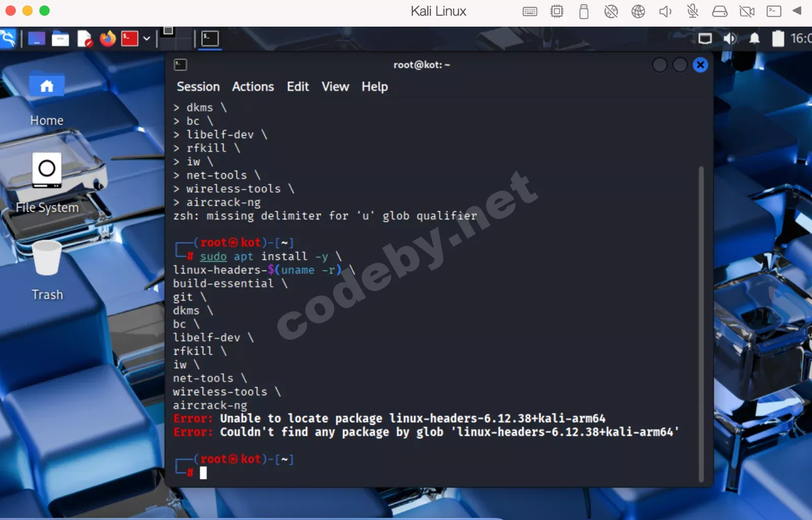Click the 'zsh: missing delimiter' message
This screenshot has height=520, width=812.
tap(325, 216)
